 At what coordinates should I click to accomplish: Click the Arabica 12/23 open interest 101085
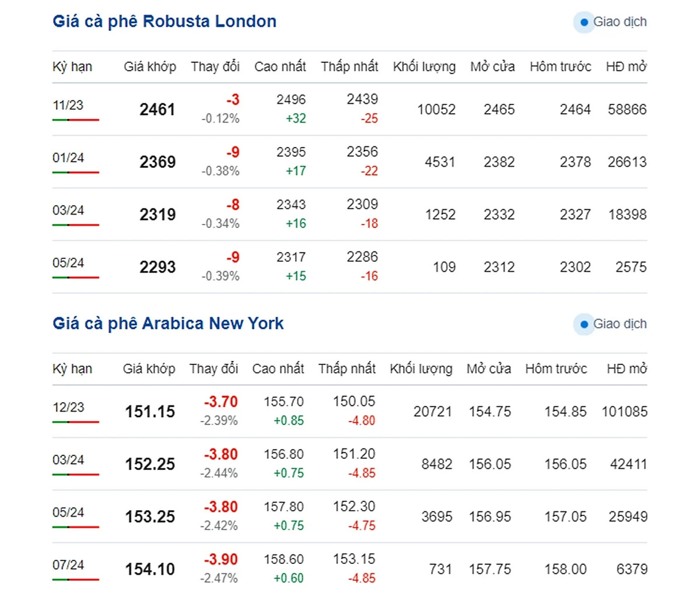(x=624, y=412)
